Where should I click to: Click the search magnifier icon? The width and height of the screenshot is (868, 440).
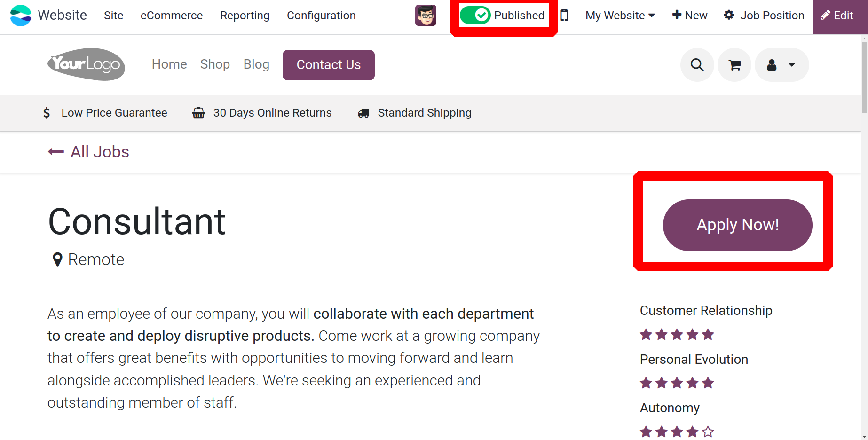[x=697, y=65]
